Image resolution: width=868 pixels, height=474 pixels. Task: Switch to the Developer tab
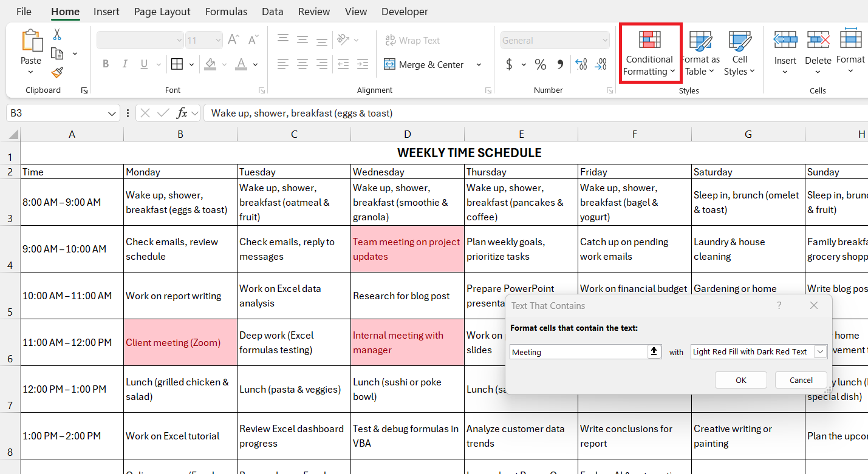405,12
